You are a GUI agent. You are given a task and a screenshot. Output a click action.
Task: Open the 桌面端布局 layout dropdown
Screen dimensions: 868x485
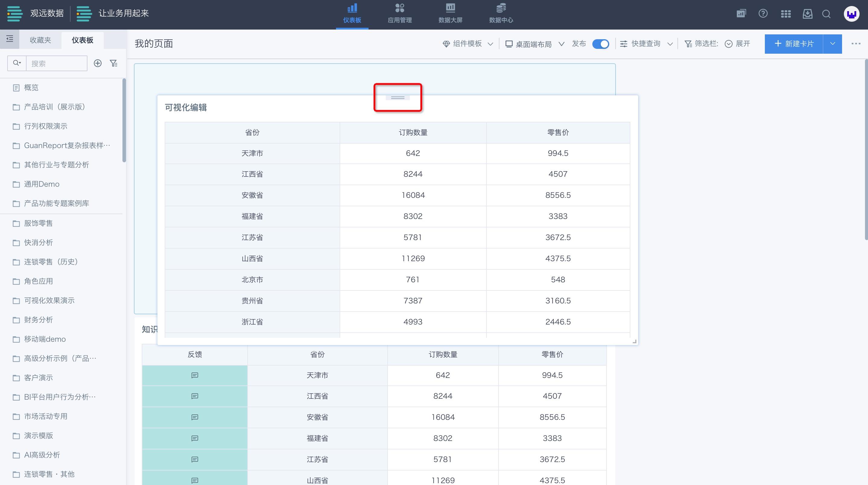coord(535,44)
